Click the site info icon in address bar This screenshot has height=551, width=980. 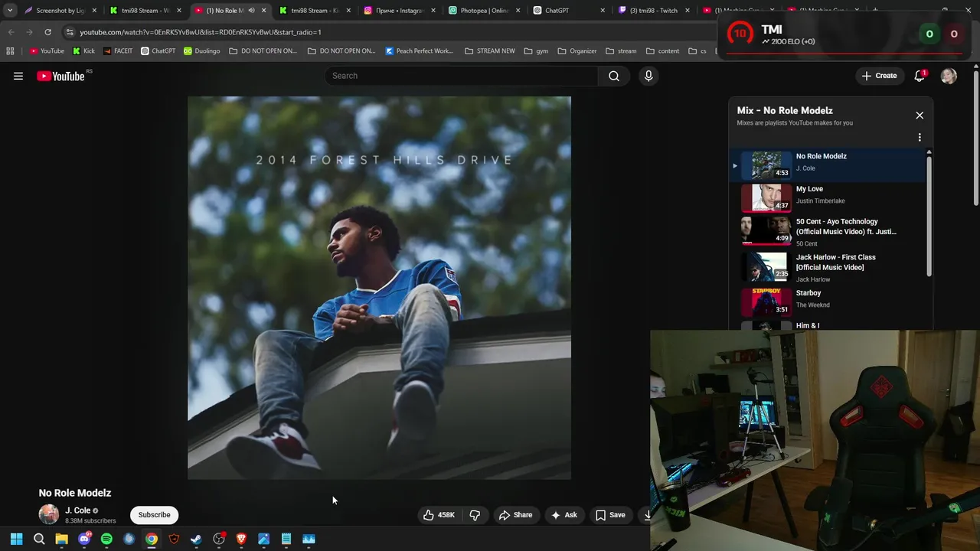click(70, 32)
